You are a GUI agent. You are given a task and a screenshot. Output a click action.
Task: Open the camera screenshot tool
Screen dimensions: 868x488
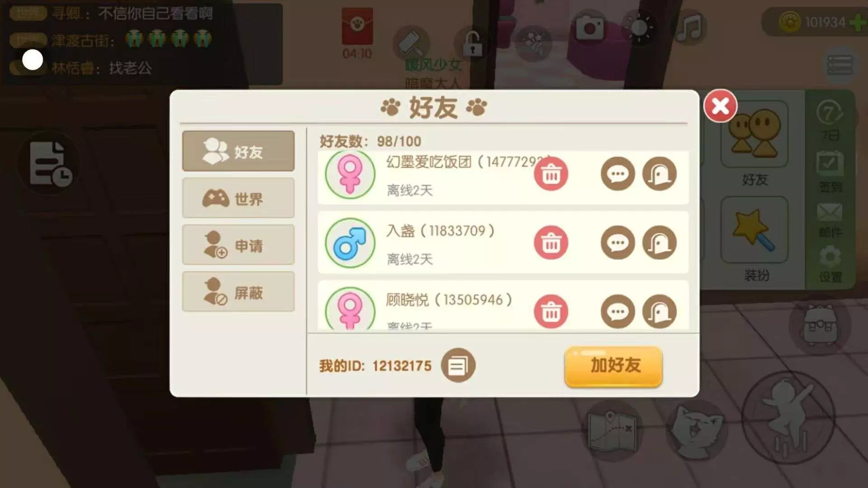click(590, 28)
